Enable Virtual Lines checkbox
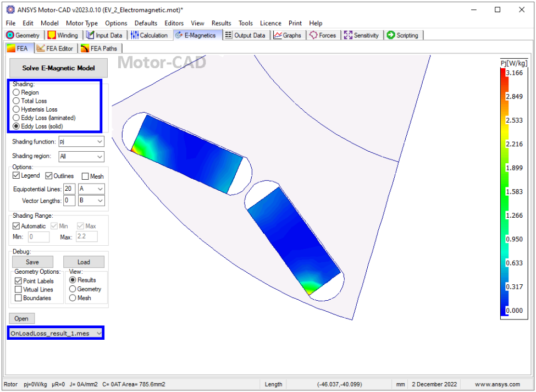Screen dimensions: 536x392 coord(18,290)
